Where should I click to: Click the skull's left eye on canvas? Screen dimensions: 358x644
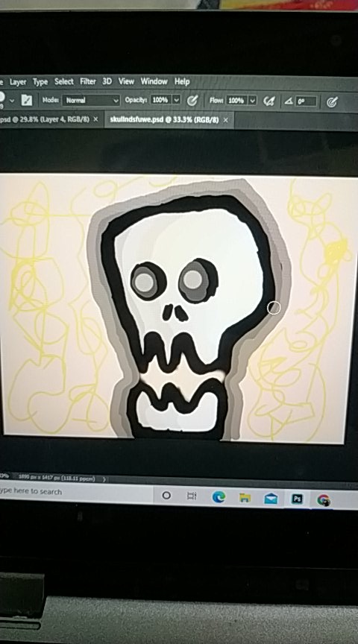[148, 281]
